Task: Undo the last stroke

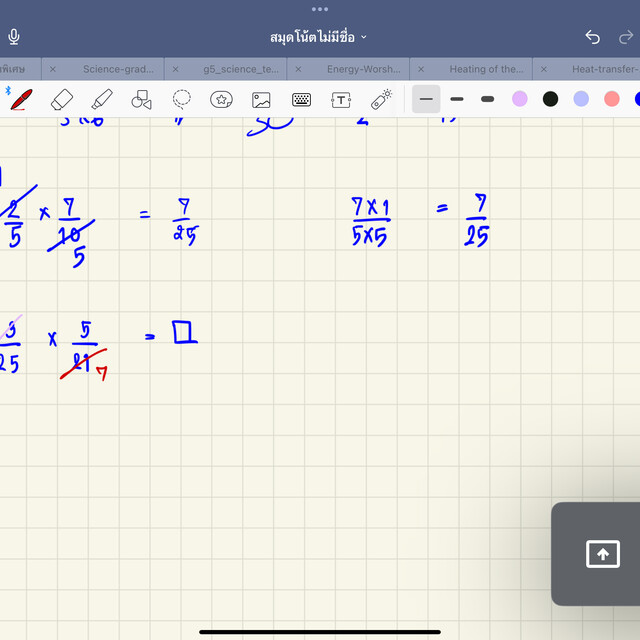Action: point(592,37)
